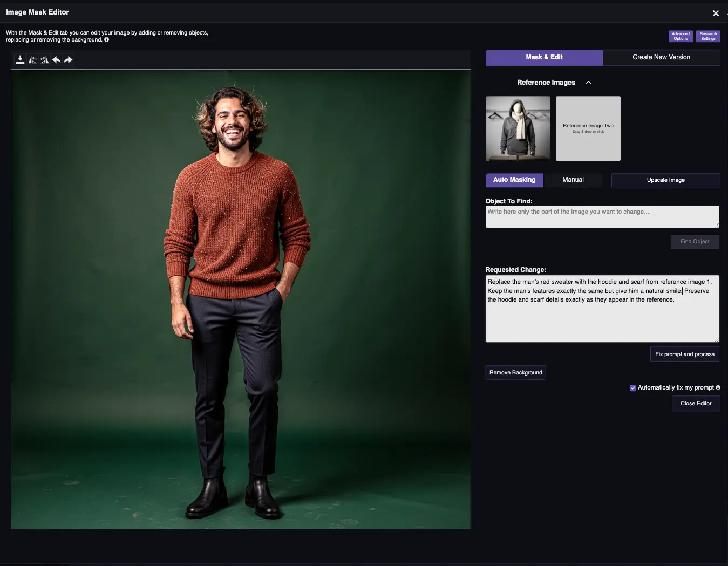
Task: Click the Remove Background button
Action: 515,373
